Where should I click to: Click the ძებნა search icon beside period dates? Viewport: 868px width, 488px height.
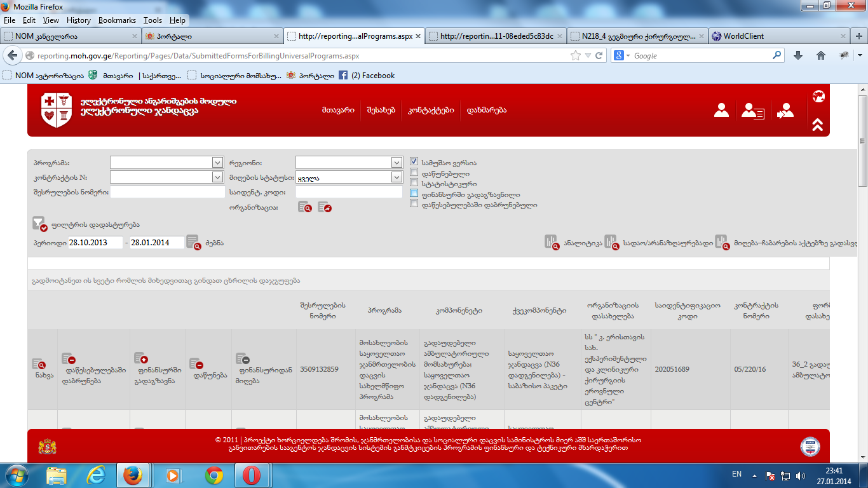point(193,242)
